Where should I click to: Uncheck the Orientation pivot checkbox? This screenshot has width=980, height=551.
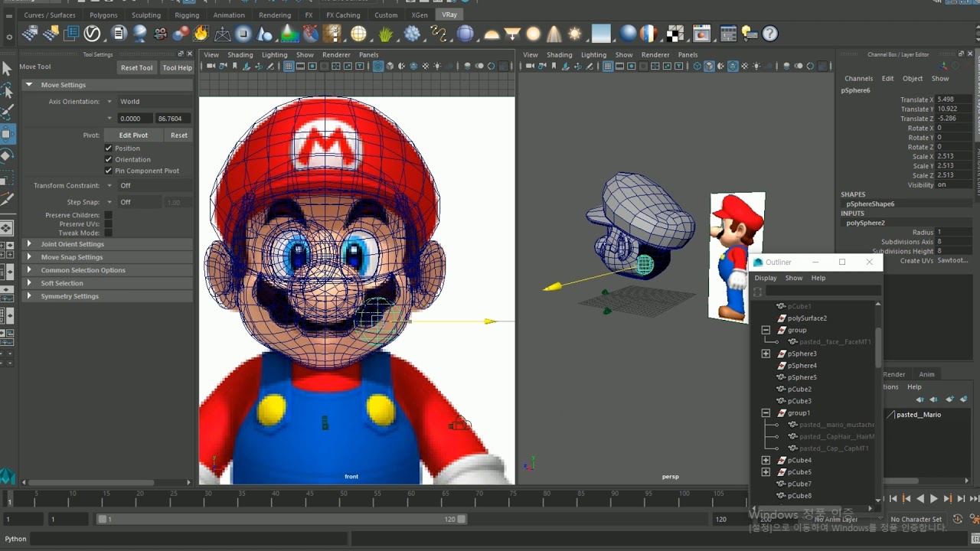pyautogui.click(x=108, y=159)
